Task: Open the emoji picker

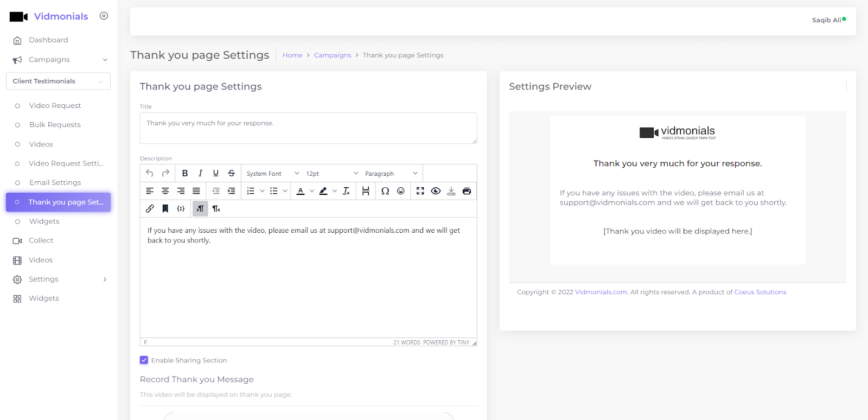Action: 401,191
